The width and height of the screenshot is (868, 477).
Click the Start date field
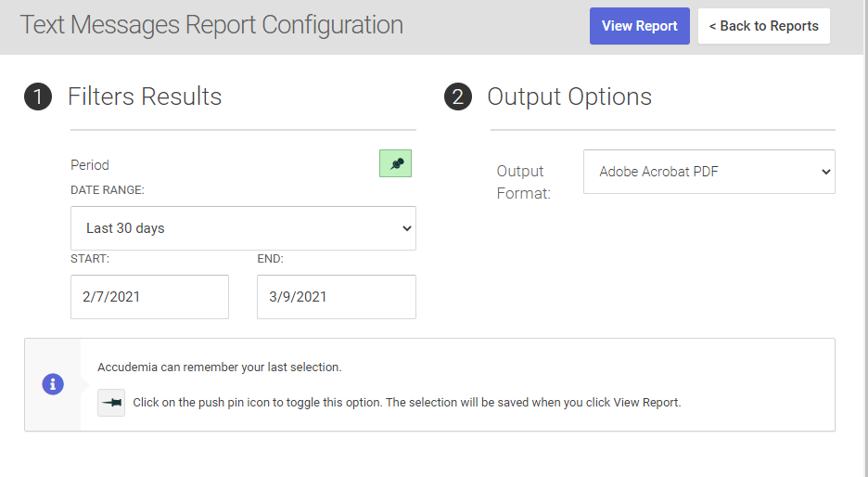pyautogui.click(x=149, y=297)
